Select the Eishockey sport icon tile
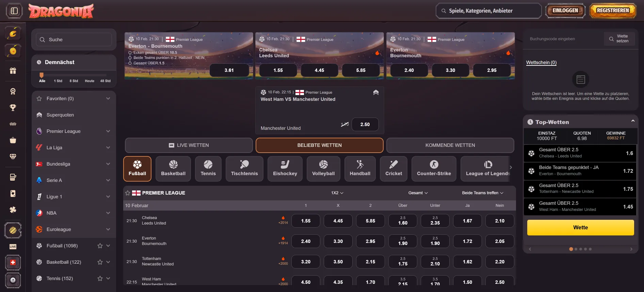This screenshot has width=644, height=292. [285, 169]
